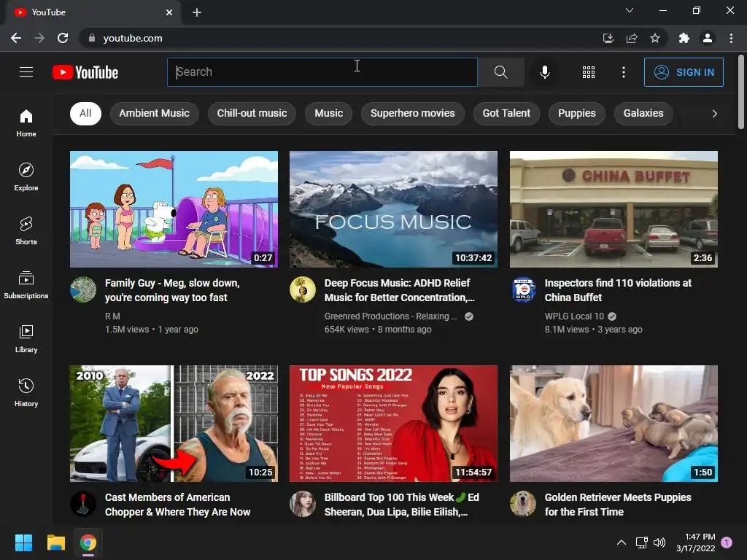Screen dimensions: 747x560
Task: Play the 2010 vs 2022 American Chopper thumbnail
Action: (x=174, y=424)
